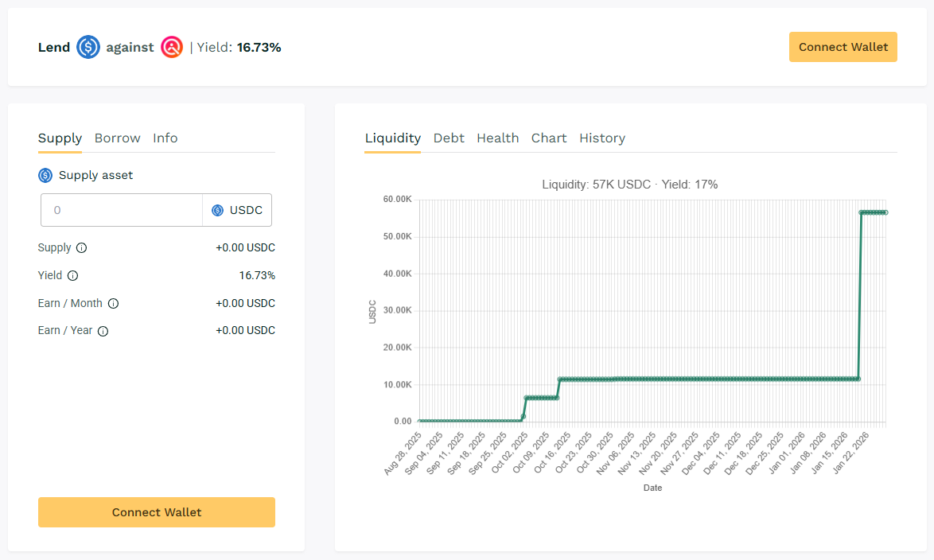934x560 pixels.
Task: Open the Earn / Year info tooltip icon
Action: pyautogui.click(x=103, y=331)
